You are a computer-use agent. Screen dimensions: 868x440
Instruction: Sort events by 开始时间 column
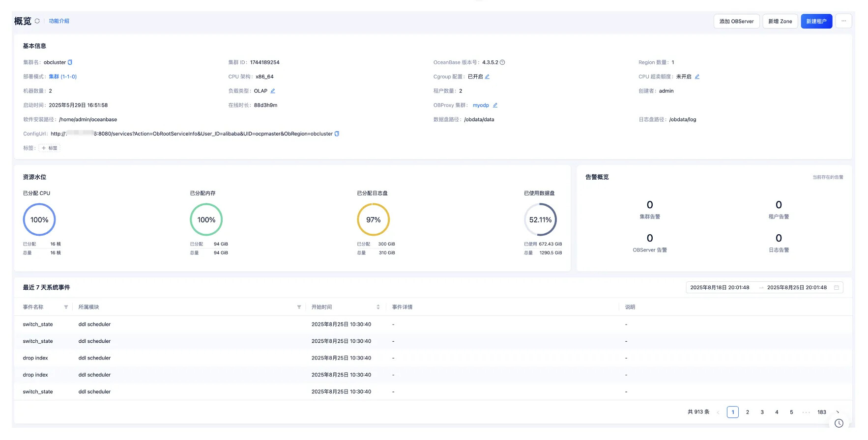pos(378,307)
